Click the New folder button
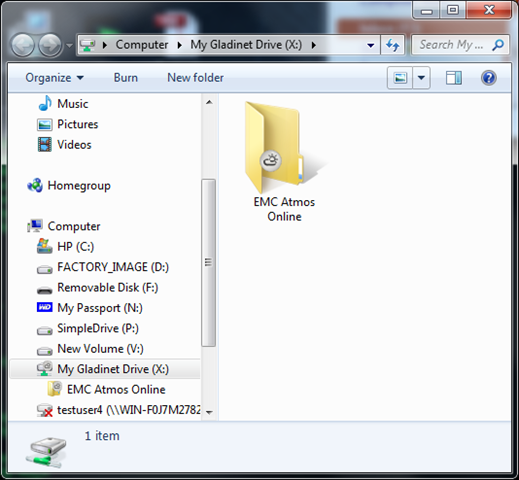The image size is (519, 480). point(195,78)
